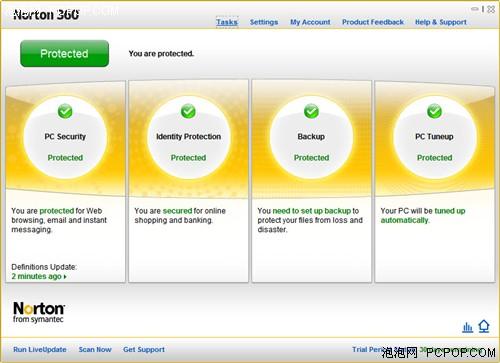This screenshot has height=363, width=500.
Task: Click the Norton from Symantec logo
Action: (x=39, y=312)
